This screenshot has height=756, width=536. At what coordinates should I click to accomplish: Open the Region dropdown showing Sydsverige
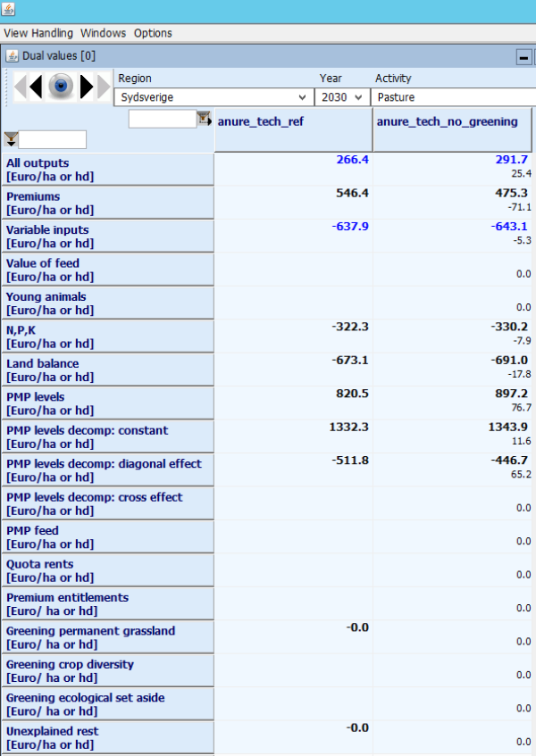[213, 96]
